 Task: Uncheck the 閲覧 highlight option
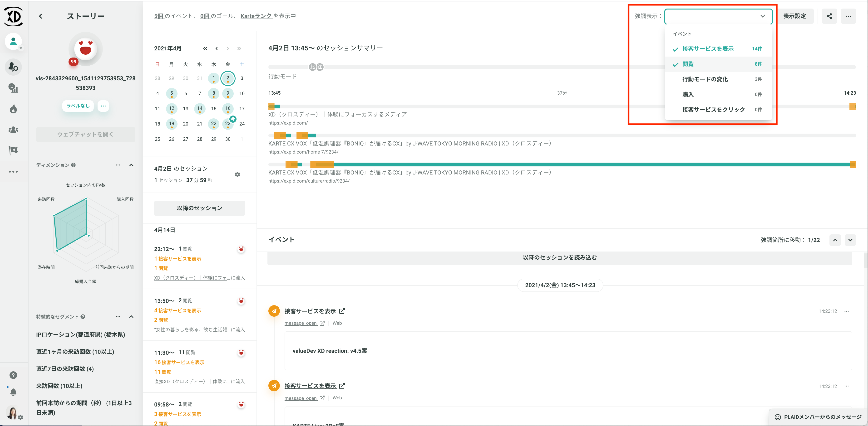click(688, 64)
